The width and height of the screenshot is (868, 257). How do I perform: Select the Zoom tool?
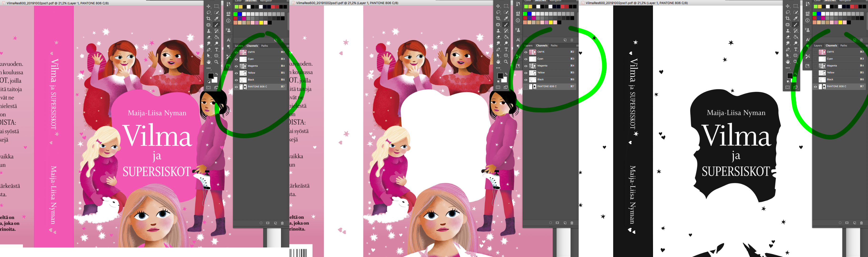[216, 62]
